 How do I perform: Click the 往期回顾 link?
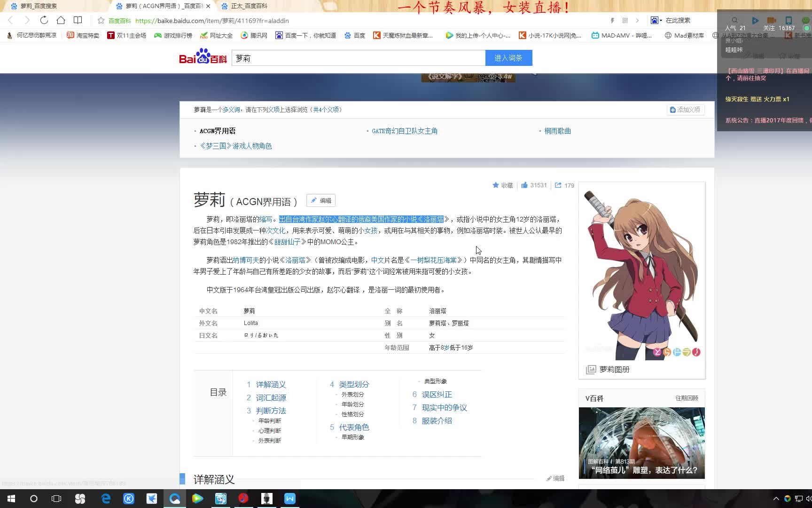687,398
